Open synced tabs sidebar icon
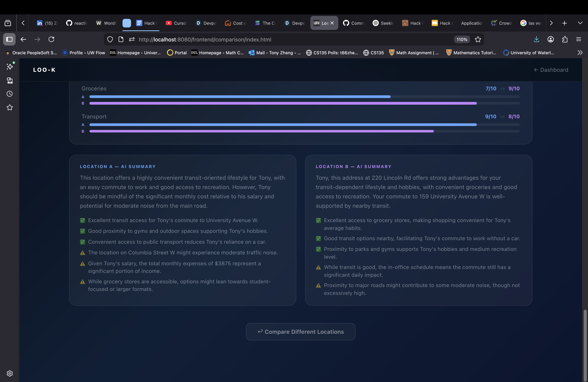Screen dimensions: 588x382 [x=10, y=80]
